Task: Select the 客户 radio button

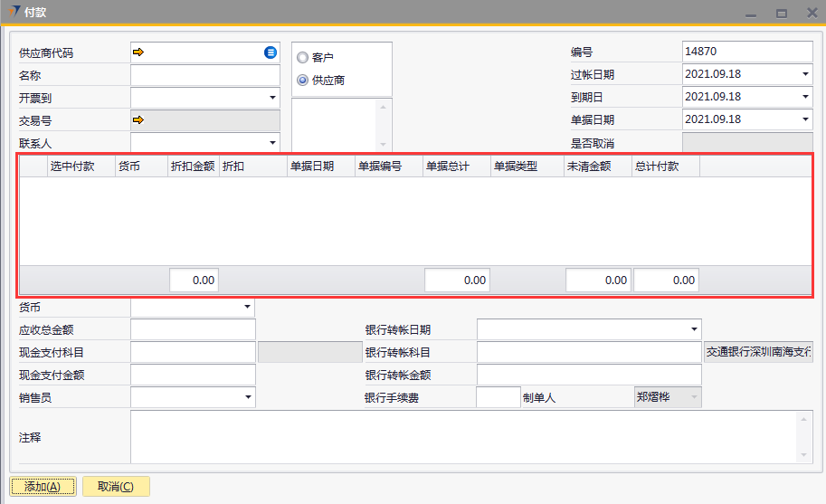Action: [x=302, y=58]
